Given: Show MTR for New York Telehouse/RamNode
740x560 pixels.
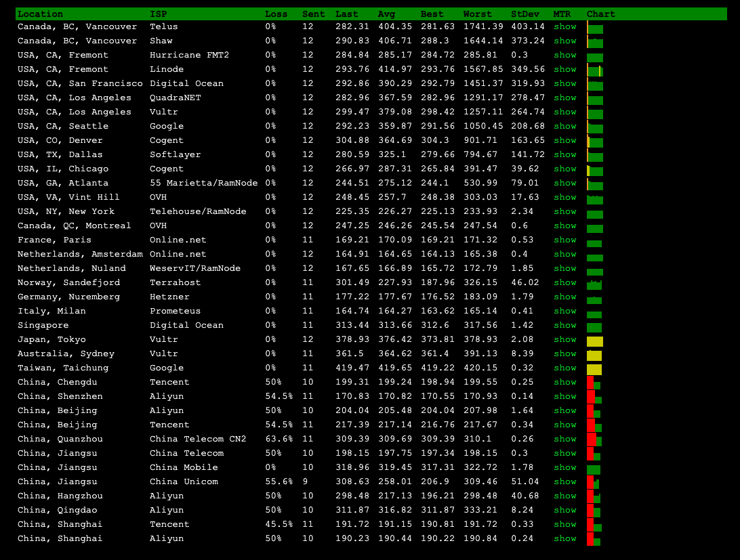Looking at the screenshot, I should [x=565, y=211].
